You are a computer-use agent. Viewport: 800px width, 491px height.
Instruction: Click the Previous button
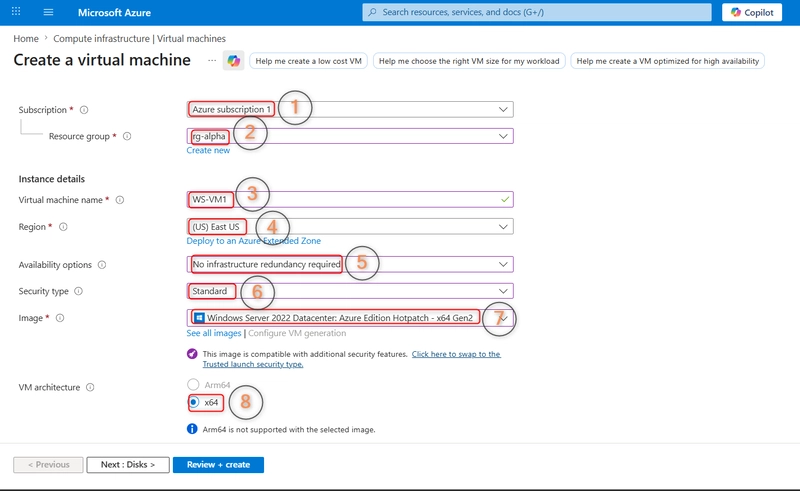(48, 464)
